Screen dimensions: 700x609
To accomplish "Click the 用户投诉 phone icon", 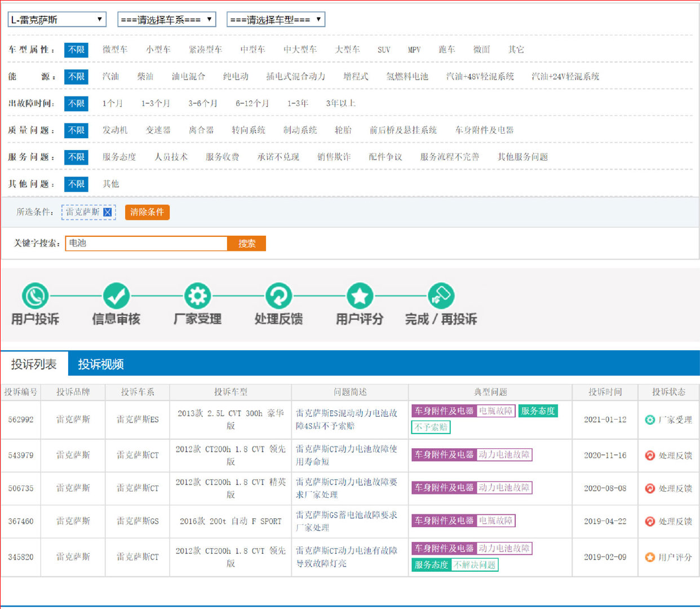I will click(35, 295).
